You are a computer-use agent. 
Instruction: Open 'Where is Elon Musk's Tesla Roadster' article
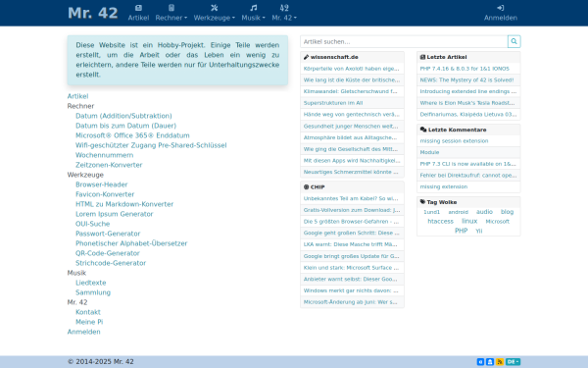coord(468,103)
